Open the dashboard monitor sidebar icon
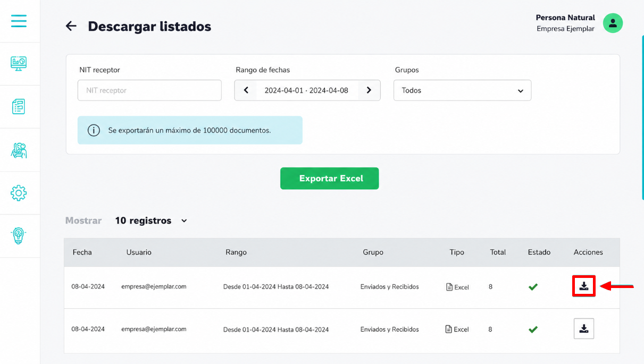This screenshot has width=644, height=364. [19, 64]
